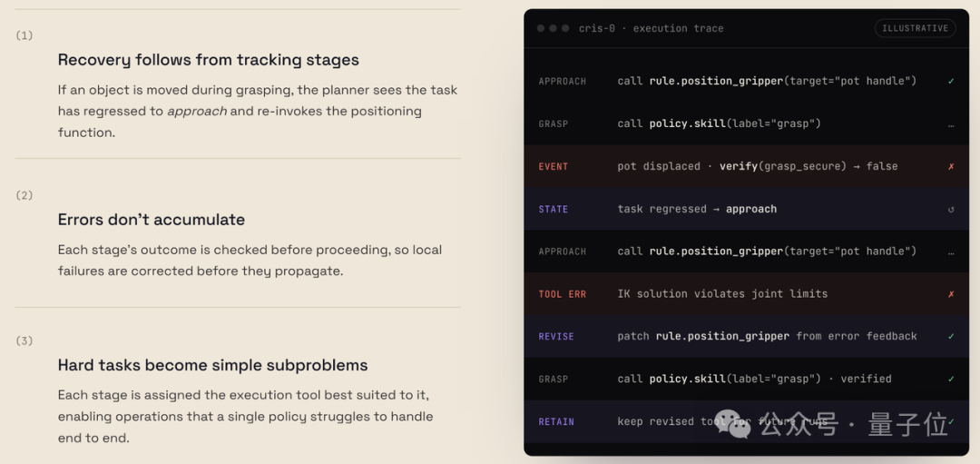Click the "cris-0 · execution trace" title
This screenshot has height=464, width=980.
[652, 28]
